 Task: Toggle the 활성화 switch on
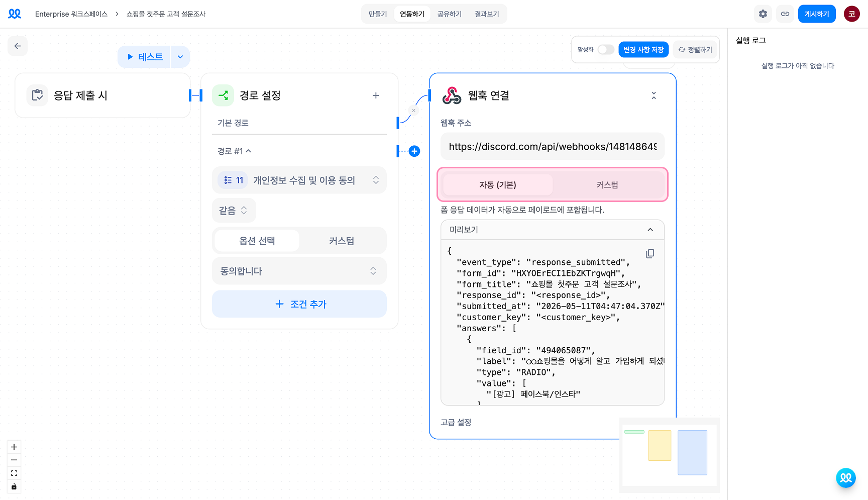tap(606, 50)
